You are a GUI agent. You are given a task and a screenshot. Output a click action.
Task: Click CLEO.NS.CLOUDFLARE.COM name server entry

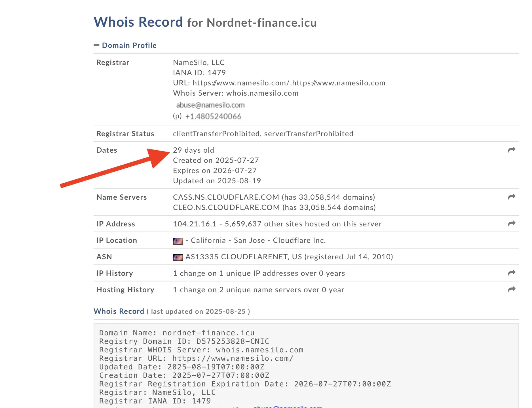click(x=274, y=207)
